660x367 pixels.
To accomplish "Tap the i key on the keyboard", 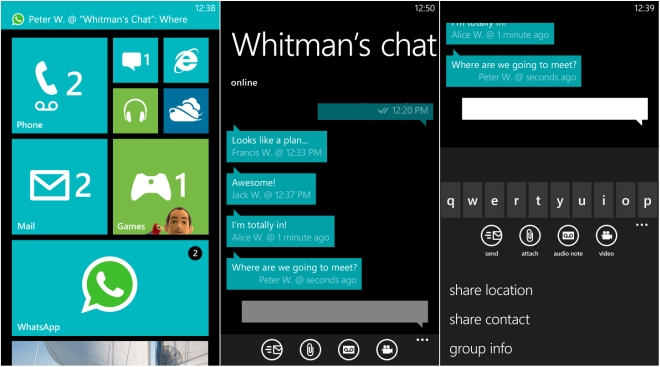I will (604, 200).
